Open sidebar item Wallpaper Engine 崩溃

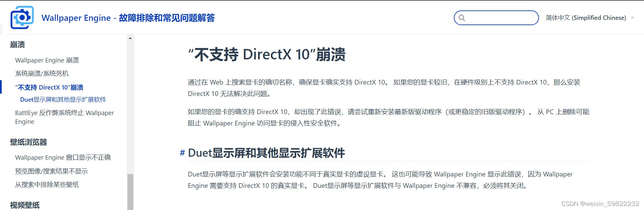(x=47, y=60)
